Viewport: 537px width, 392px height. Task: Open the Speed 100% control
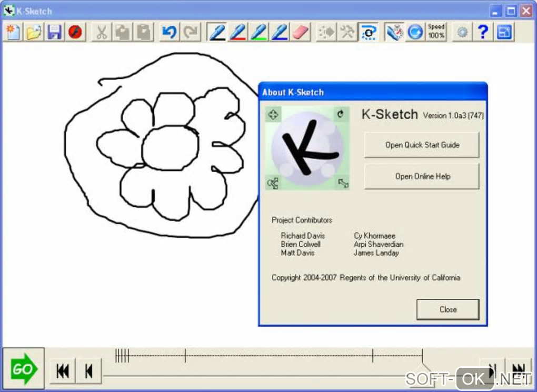[436, 32]
